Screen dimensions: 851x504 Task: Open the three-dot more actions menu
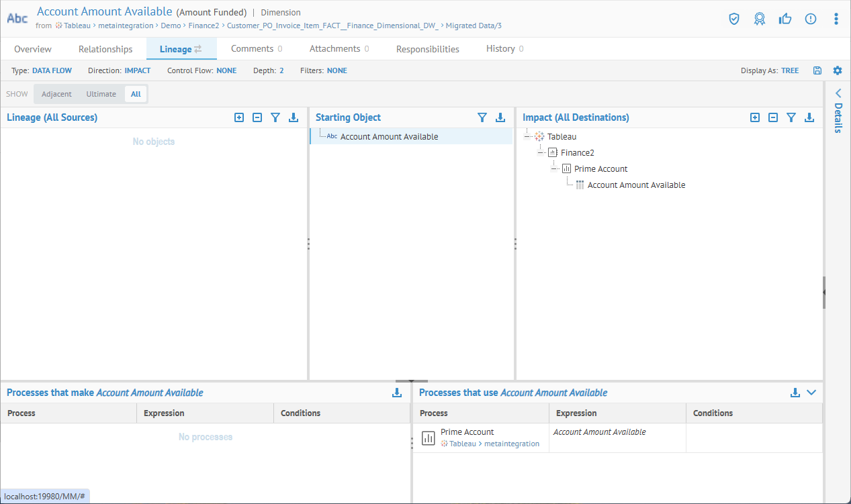coord(836,19)
